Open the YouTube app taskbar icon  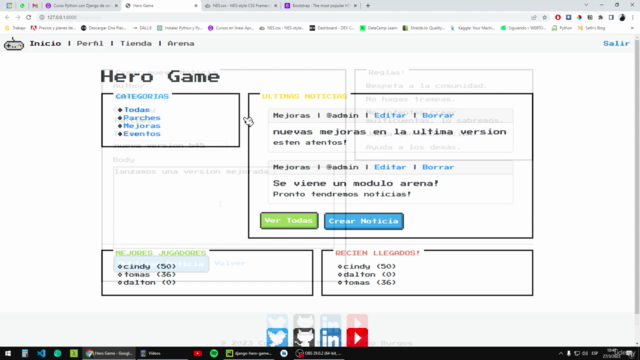click(x=198, y=353)
